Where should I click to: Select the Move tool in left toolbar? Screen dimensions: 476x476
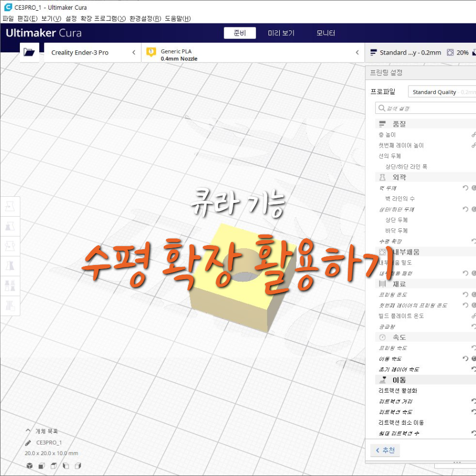(10, 206)
